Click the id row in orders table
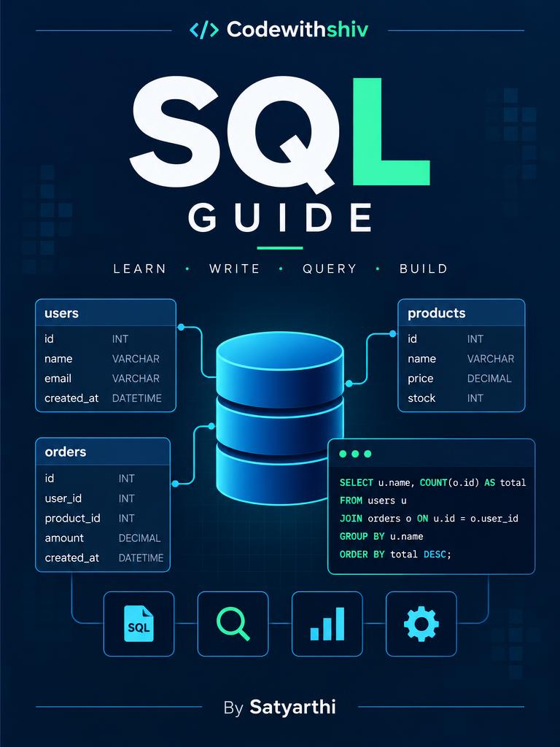560x747 pixels. click(x=90, y=479)
